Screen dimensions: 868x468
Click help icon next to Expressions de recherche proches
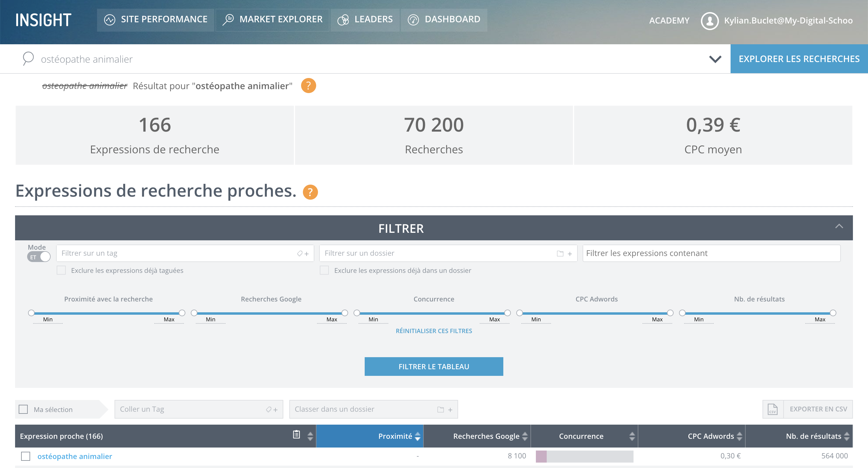[x=310, y=192]
